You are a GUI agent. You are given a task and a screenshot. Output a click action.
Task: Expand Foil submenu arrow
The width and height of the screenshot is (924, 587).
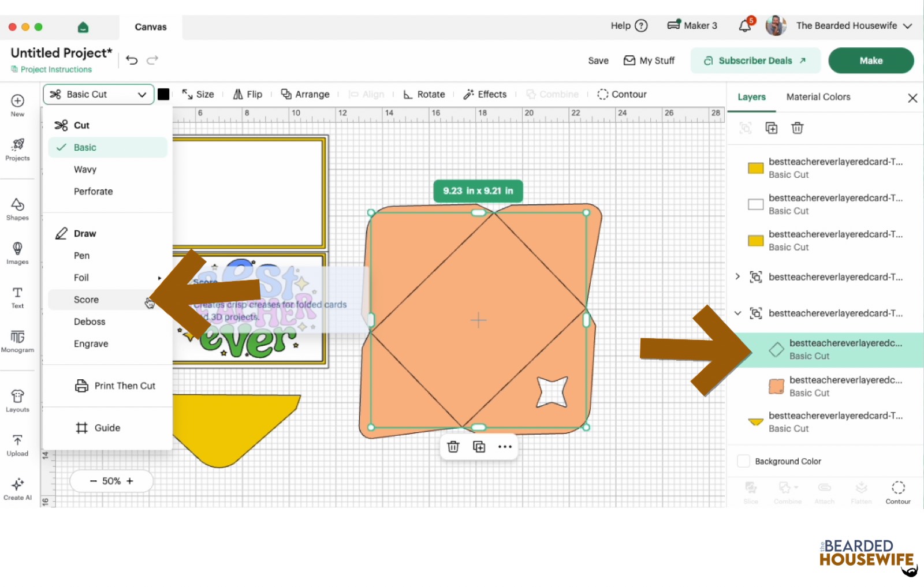(x=159, y=278)
